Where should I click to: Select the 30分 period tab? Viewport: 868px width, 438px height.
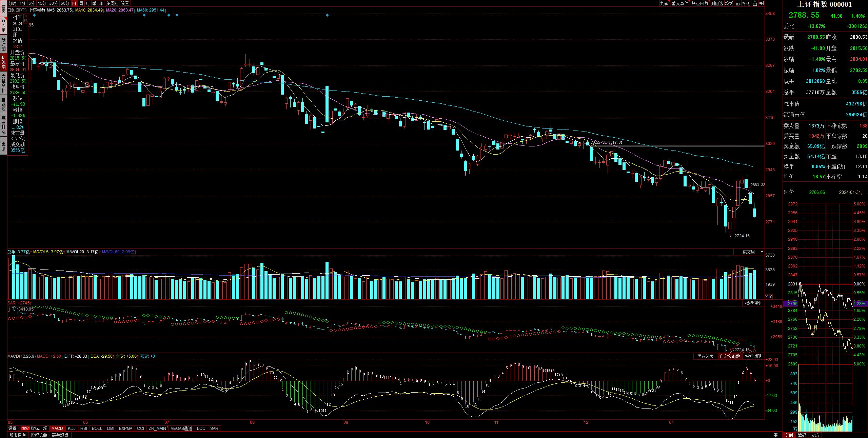pyautogui.click(x=54, y=3)
